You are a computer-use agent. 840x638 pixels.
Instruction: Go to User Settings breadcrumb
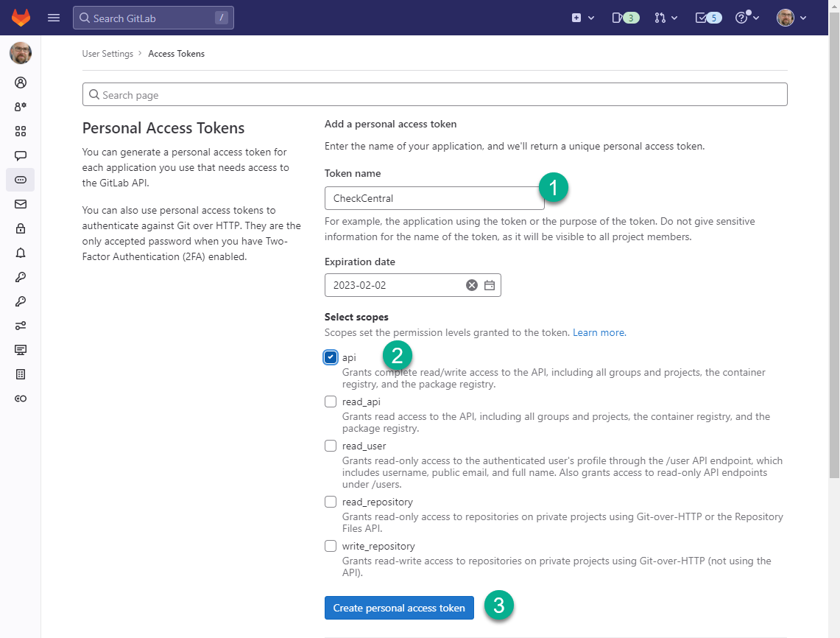coord(107,54)
